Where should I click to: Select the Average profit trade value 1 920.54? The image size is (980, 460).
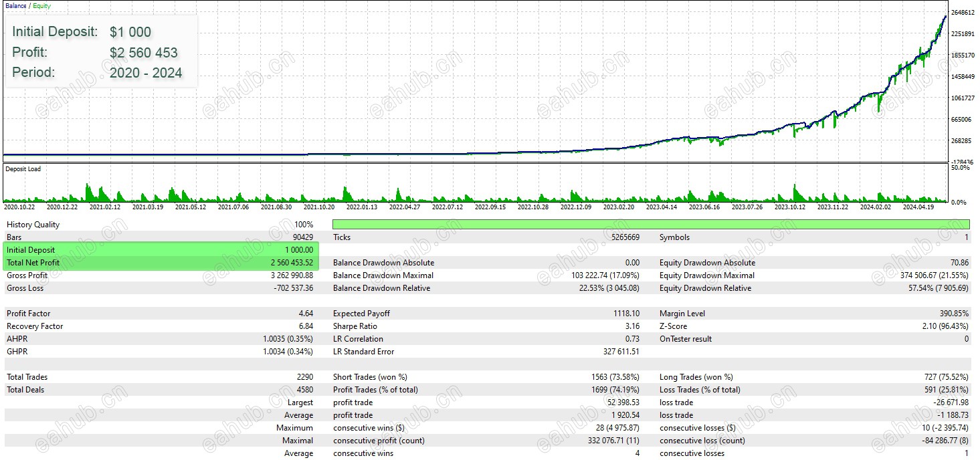tap(625, 415)
